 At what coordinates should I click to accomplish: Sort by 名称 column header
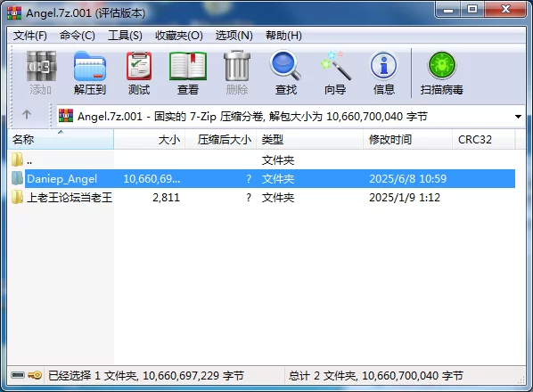(x=61, y=139)
